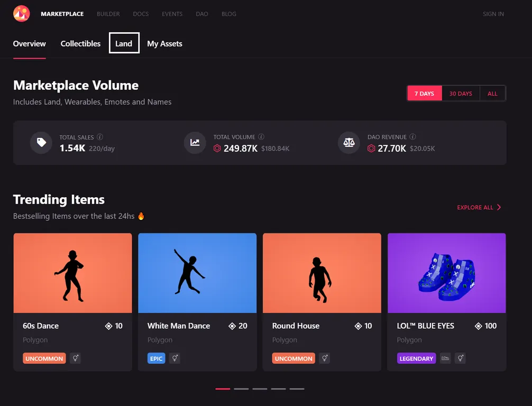Click the 220/day sales rate text
This screenshot has height=406, width=532.
tap(102, 149)
